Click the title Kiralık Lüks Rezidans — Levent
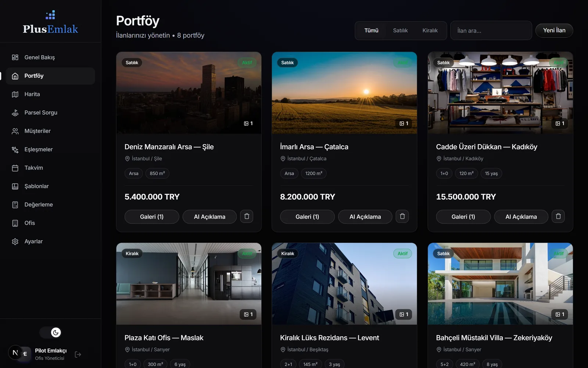Viewport: 588px width, 368px height. coord(330,338)
